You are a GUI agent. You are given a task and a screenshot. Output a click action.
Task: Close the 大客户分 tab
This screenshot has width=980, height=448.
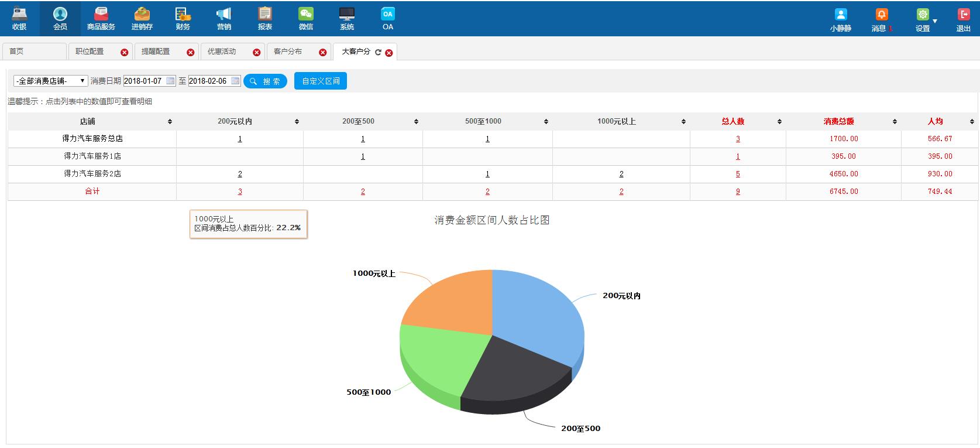tap(388, 53)
